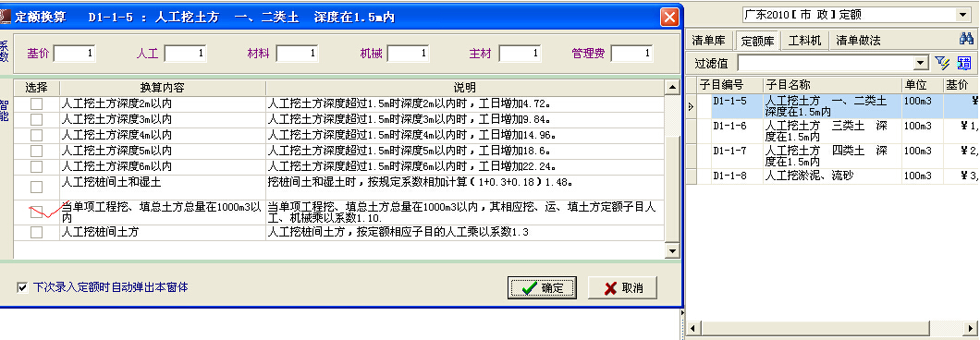This screenshot has width=980, height=340.
Task: Click the blue list icon beside filter
Action: point(963,63)
